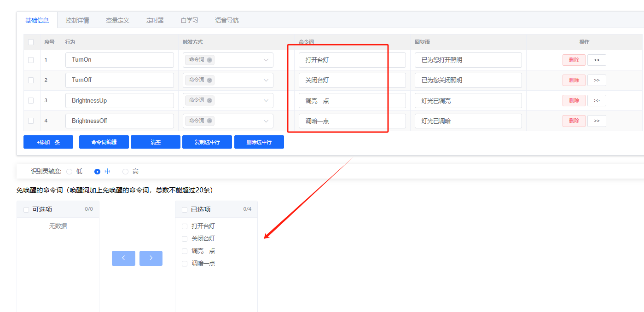Select the 高 sensitivity radio button
The image size is (644, 312).
click(125, 171)
